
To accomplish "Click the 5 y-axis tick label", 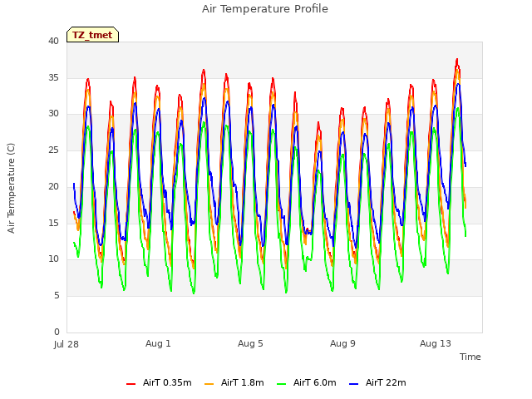I will [x=57, y=296].
